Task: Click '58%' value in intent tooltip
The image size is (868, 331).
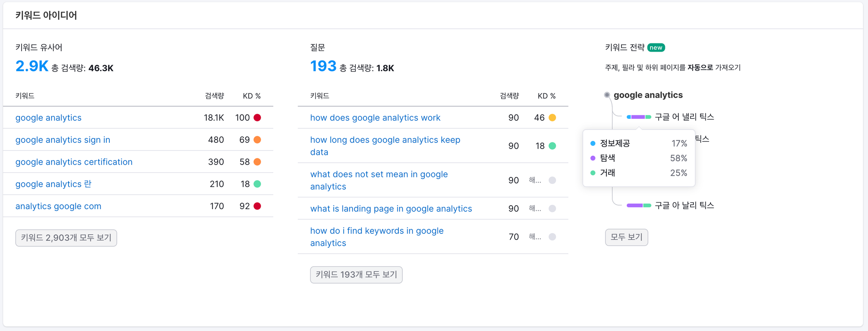Action: [679, 158]
